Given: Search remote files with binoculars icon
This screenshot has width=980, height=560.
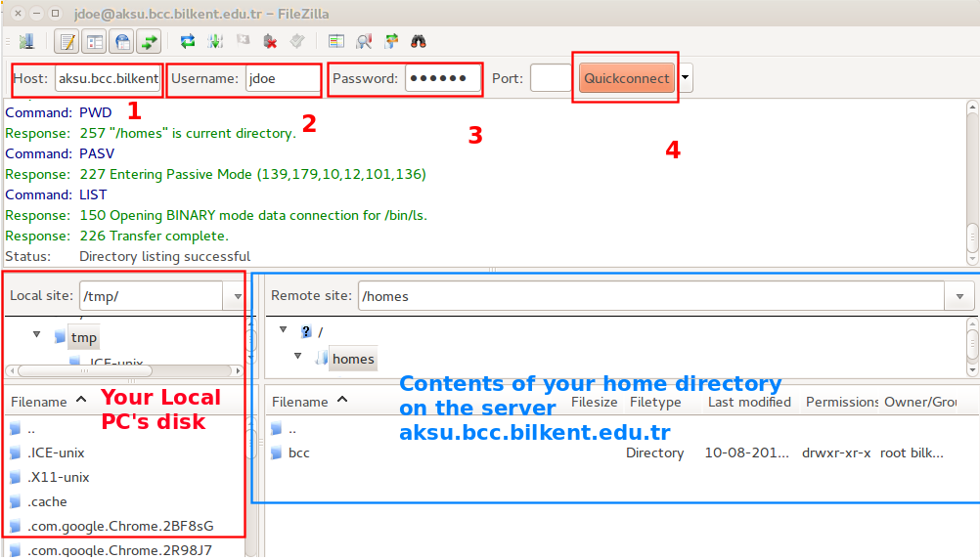Looking at the screenshot, I should [x=419, y=42].
